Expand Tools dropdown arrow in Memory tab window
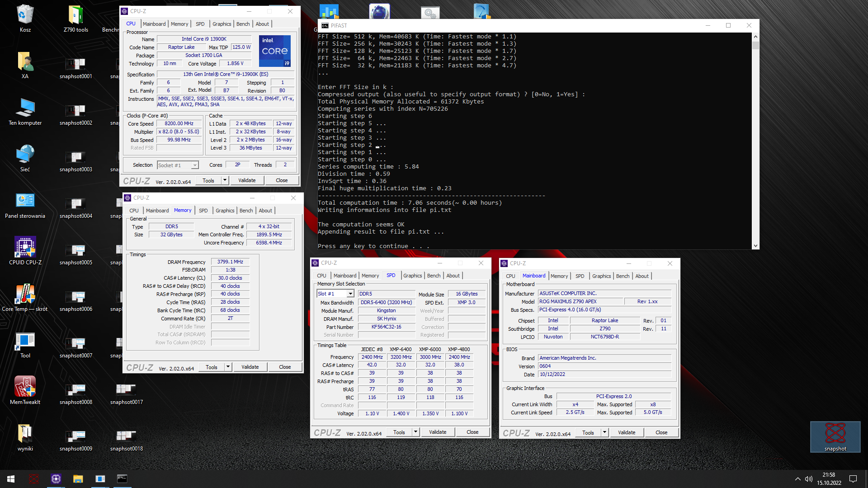This screenshot has height=488, width=868. [228, 367]
